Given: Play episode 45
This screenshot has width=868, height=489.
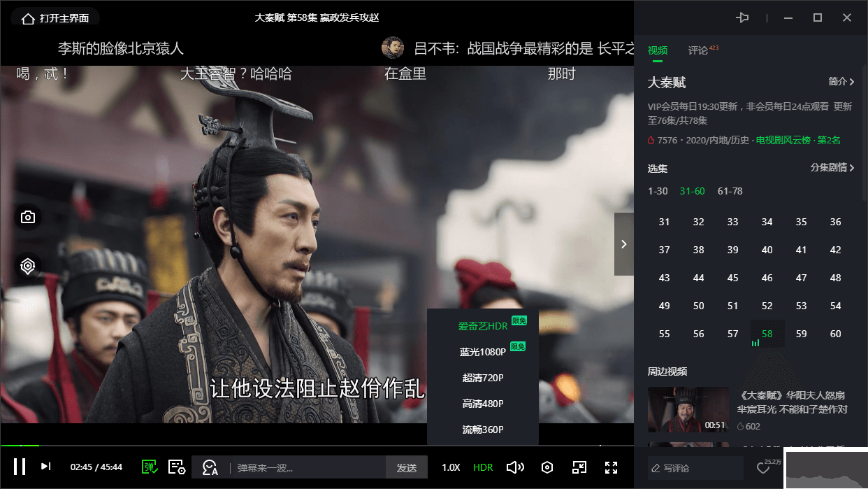Looking at the screenshot, I should tap(733, 278).
